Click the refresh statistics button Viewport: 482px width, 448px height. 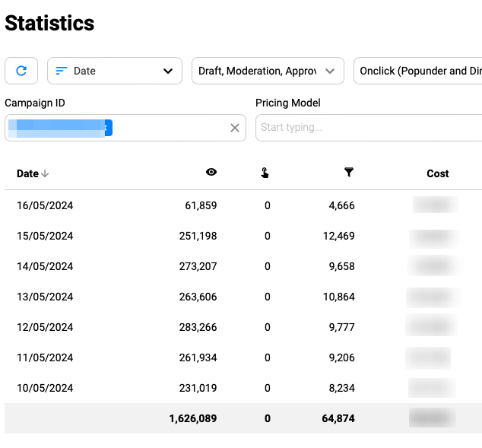click(x=21, y=71)
